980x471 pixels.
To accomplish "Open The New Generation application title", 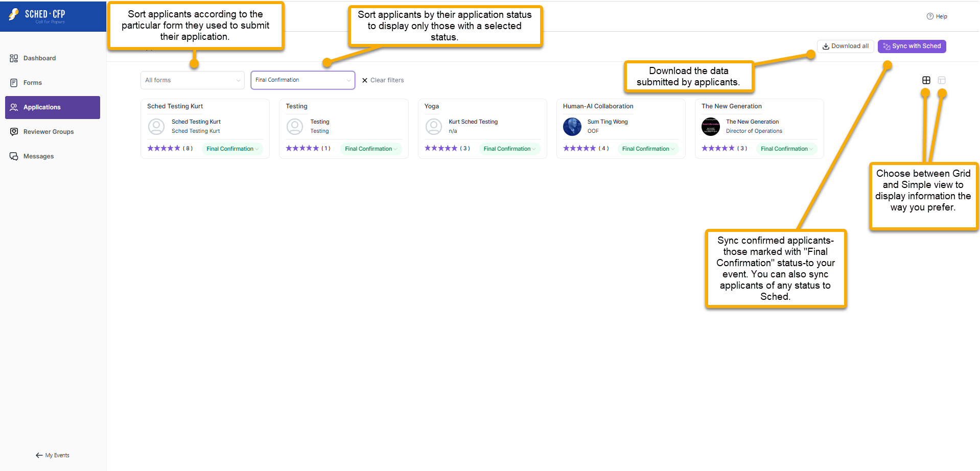I will point(732,106).
